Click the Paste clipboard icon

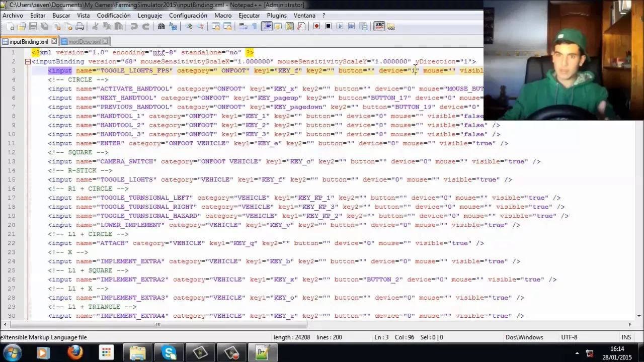click(x=118, y=26)
